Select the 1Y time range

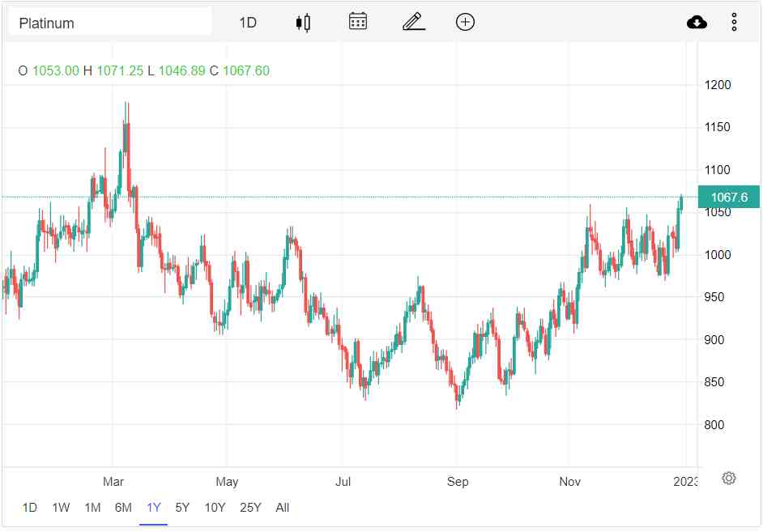(x=153, y=508)
